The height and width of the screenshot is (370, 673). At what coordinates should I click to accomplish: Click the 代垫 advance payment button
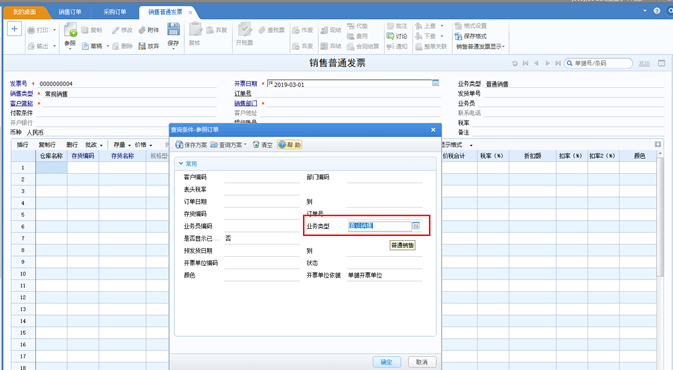(x=357, y=26)
